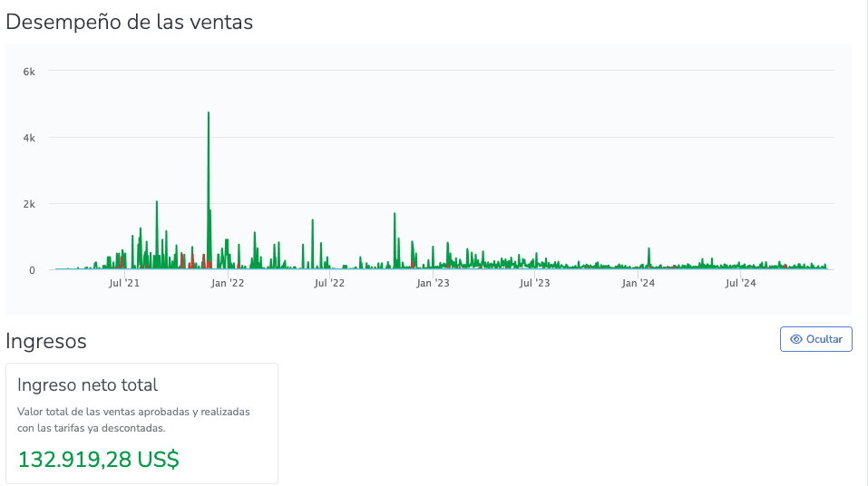Image resolution: width=868 pixels, height=486 pixels.
Task: Click the 'Valor total de las ventas' description
Action: [x=133, y=420]
